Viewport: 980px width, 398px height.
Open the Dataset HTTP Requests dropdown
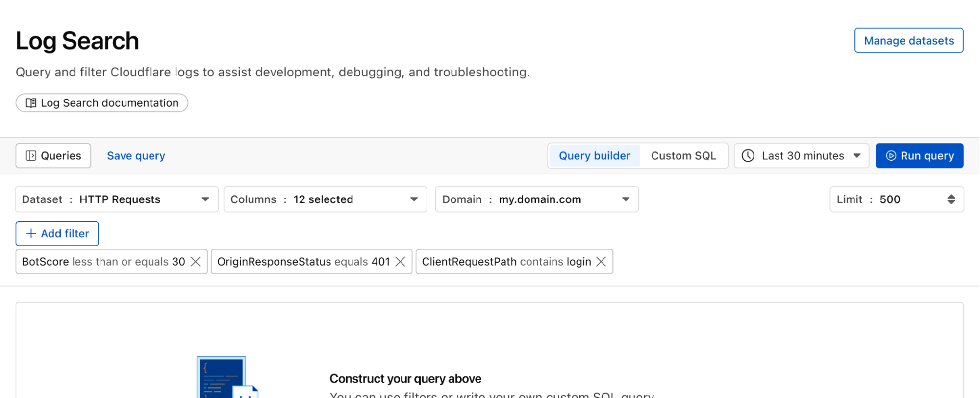click(117, 199)
